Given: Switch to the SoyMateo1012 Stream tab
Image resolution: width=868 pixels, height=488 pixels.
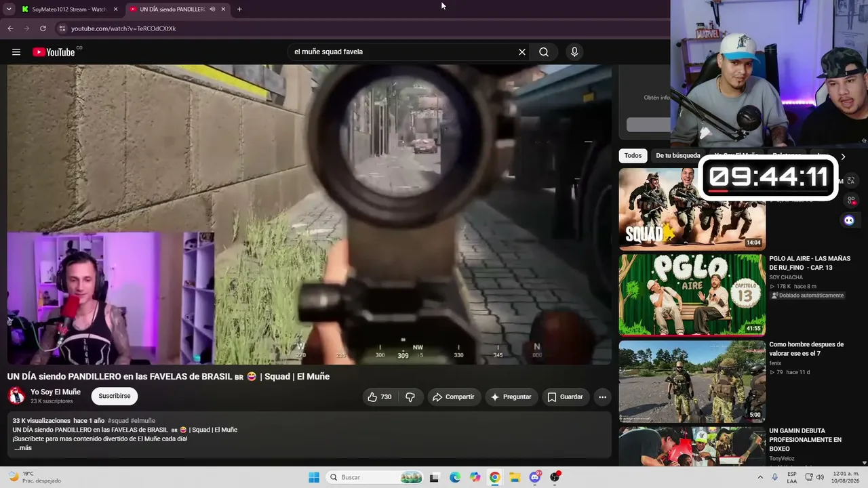Looking at the screenshot, I should tap(69, 9).
